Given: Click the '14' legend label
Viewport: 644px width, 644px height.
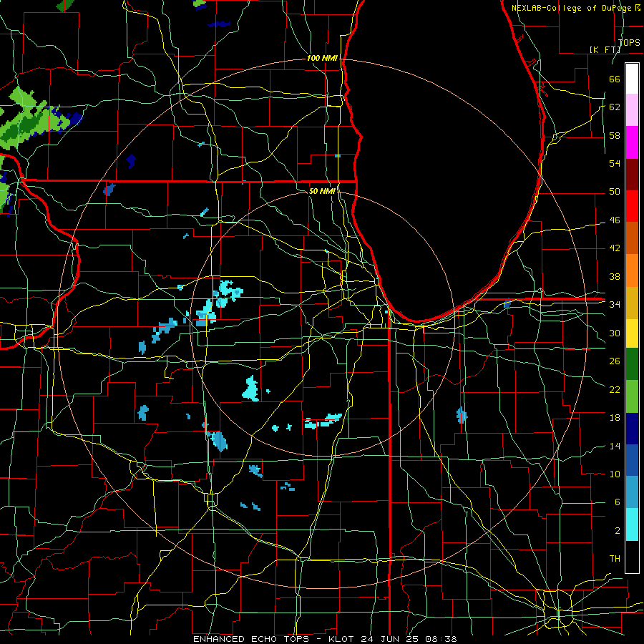Looking at the screenshot, I should [615, 446].
